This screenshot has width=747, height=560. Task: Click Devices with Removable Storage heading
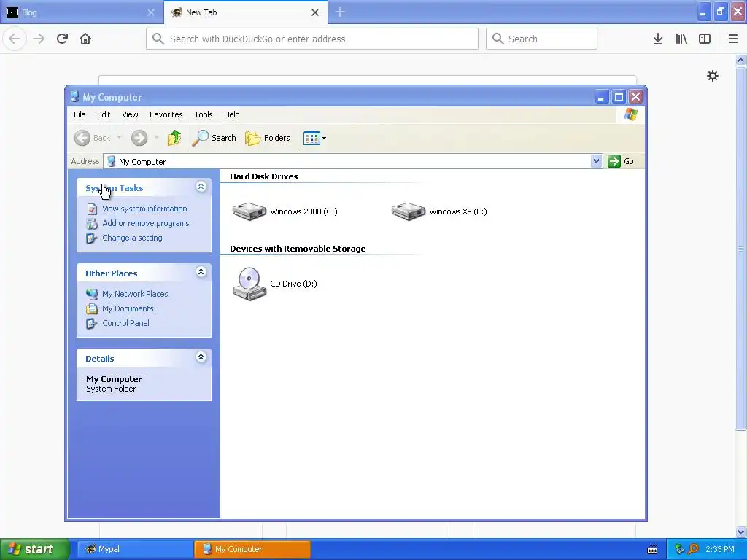tap(298, 249)
